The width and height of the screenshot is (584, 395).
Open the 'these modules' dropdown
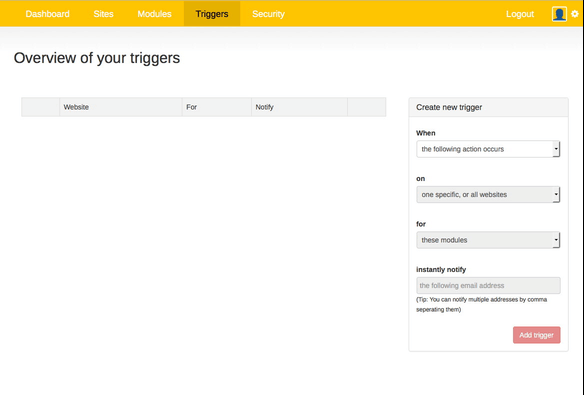pos(488,240)
